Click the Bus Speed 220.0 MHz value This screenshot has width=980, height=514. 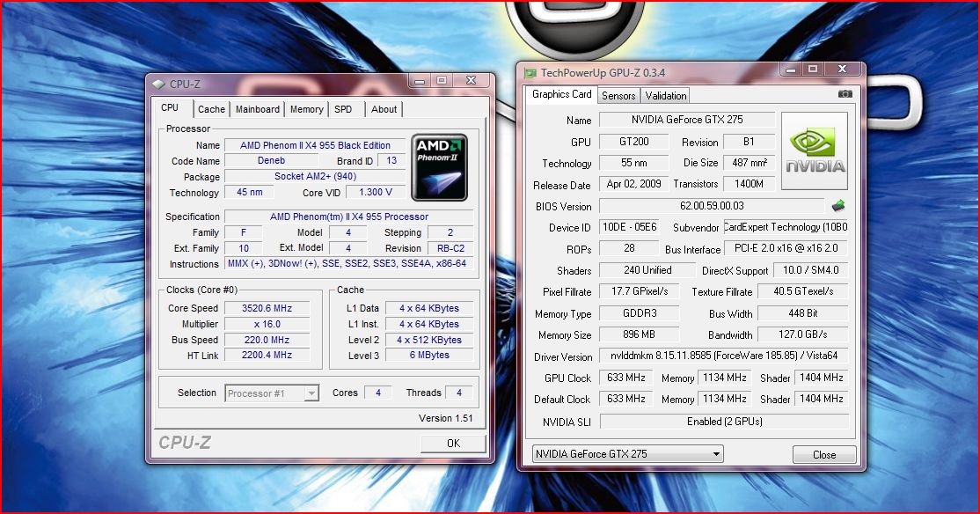click(267, 340)
